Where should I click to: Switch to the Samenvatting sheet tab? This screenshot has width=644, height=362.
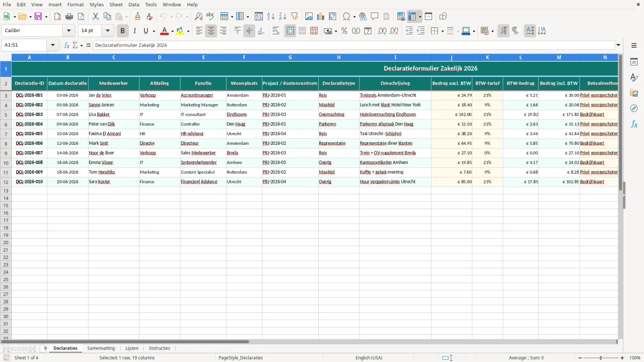point(101,349)
